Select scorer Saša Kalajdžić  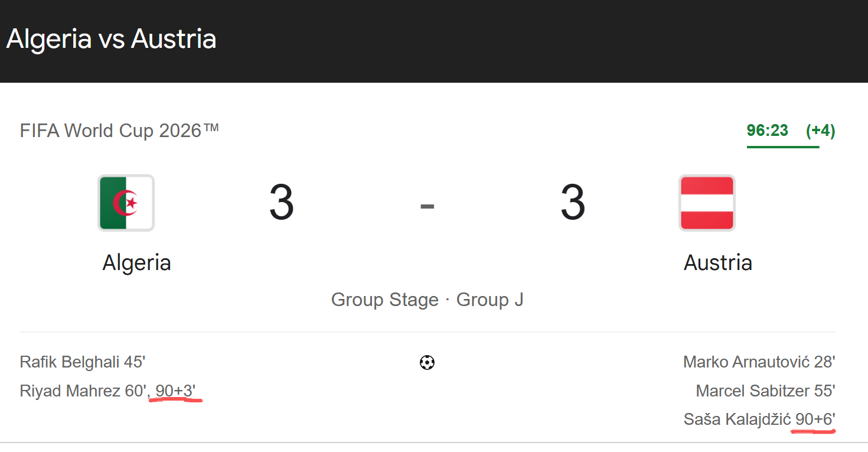(737, 420)
